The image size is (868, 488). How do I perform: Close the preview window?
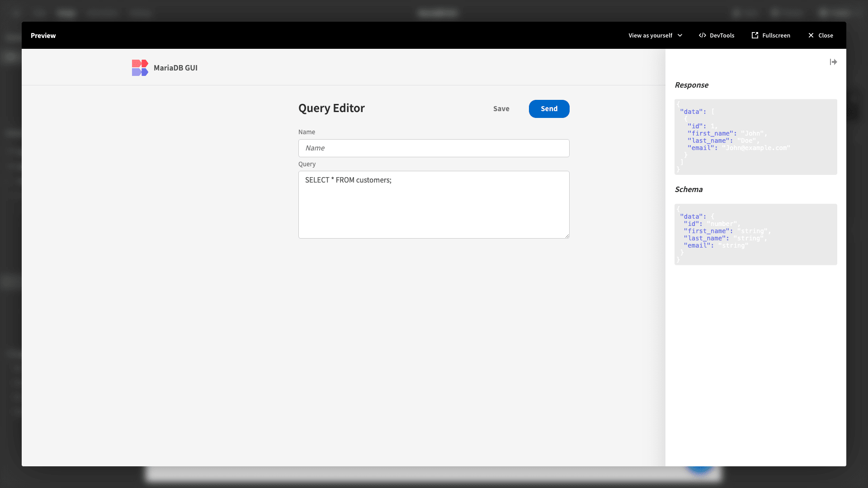pos(821,35)
